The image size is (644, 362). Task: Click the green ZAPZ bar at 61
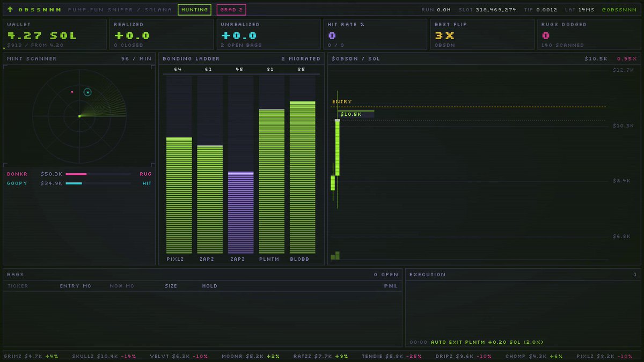[210, 199]
